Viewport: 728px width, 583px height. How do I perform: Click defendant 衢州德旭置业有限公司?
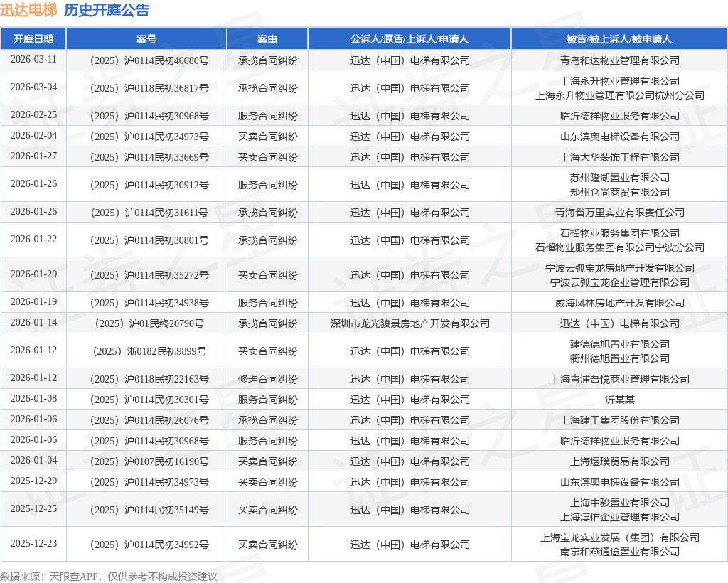620,358
